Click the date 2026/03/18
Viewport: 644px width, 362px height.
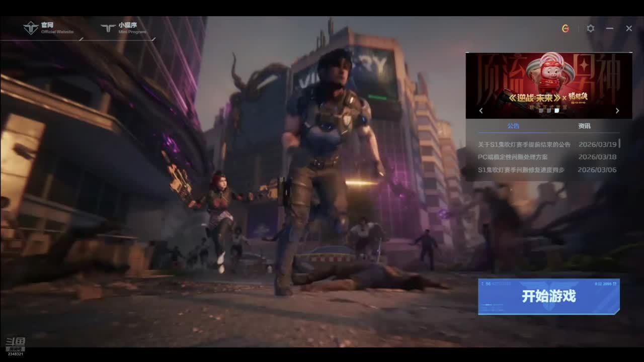597,157
